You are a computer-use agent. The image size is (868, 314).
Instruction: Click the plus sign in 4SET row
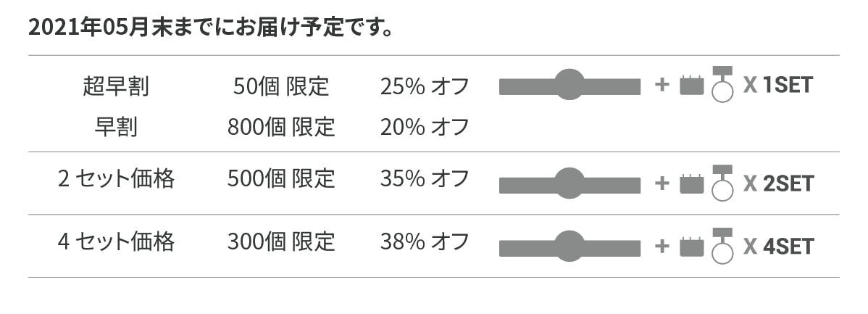pos(662,247)
